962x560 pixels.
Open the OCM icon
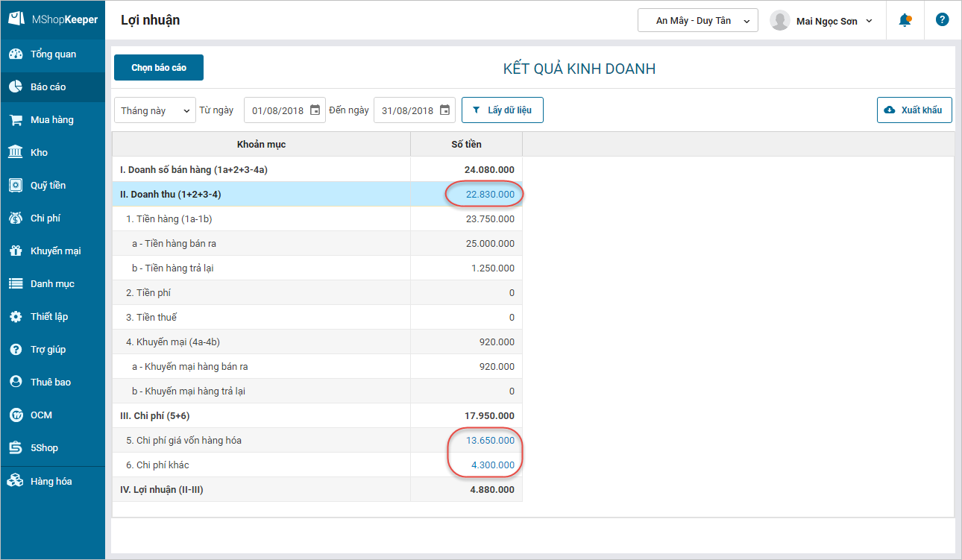(16, 415)
